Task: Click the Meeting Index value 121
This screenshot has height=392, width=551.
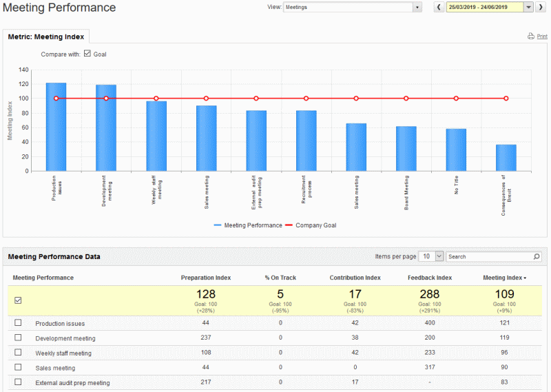Action: point(504,322)
